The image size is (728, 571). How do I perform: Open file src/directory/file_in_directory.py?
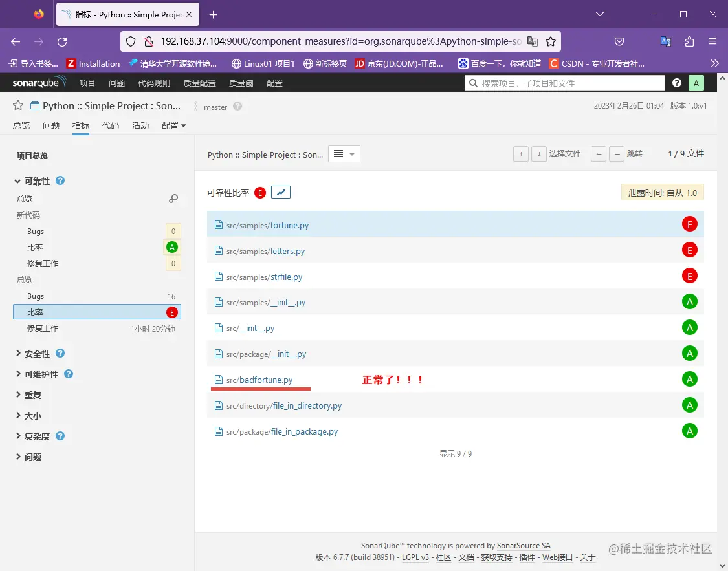pyautogui.click(x=284, y=406)
